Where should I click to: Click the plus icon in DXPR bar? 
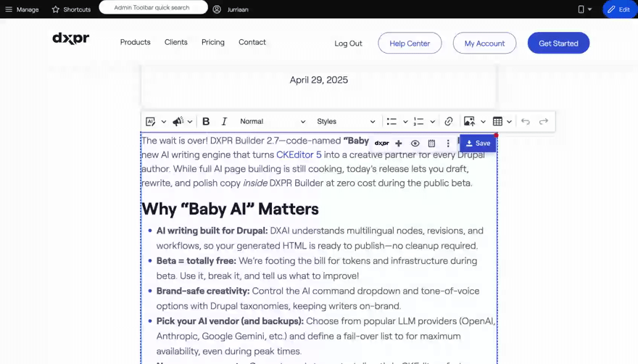point(399,144)
